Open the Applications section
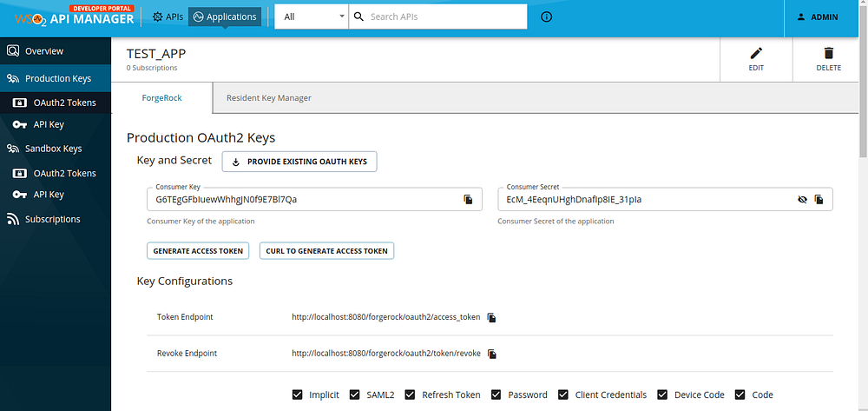 click(225, 17)
